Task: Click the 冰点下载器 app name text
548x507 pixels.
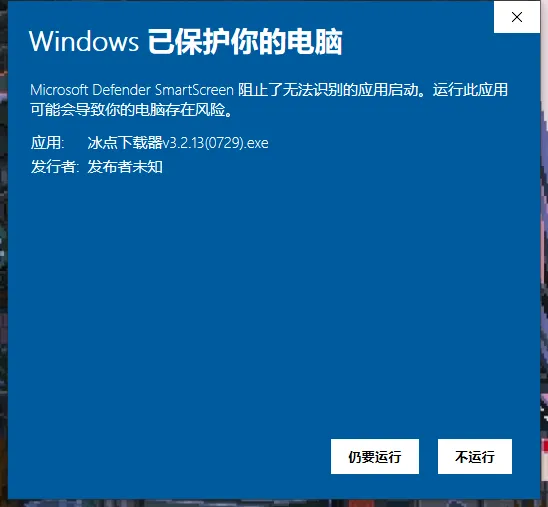Action: tap(125, 143)
